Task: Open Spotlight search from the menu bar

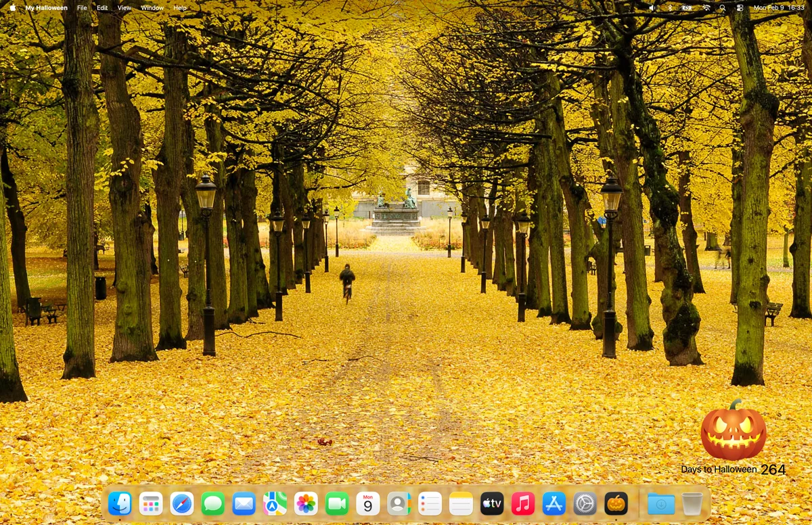Action: (723, 8)
